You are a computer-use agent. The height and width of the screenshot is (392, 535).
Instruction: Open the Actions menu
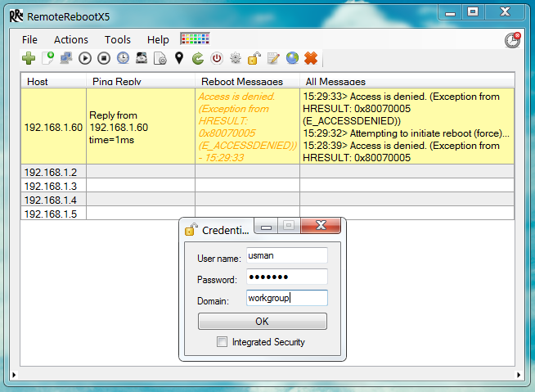coord(71,39)
